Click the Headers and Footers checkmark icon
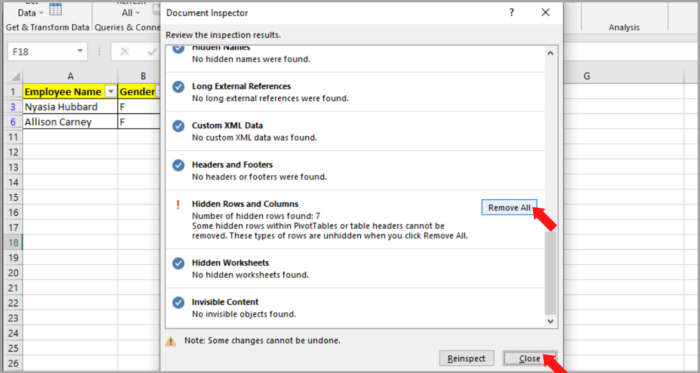700x373 pixels. pos(179,166)
